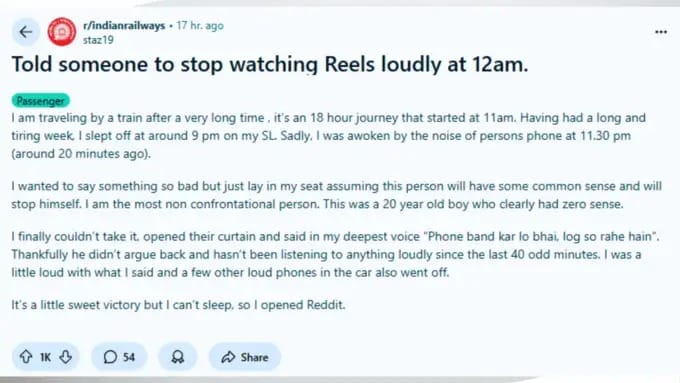The image size is (680, 383).
Task: Click the 17 hr. ago timestamp
Action: point(200,26)
